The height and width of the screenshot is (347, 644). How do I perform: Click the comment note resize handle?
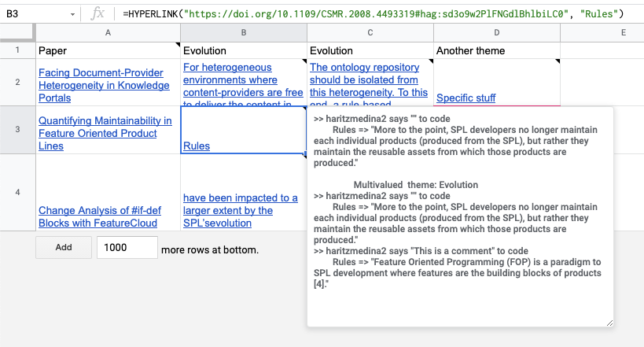(609, 323)
